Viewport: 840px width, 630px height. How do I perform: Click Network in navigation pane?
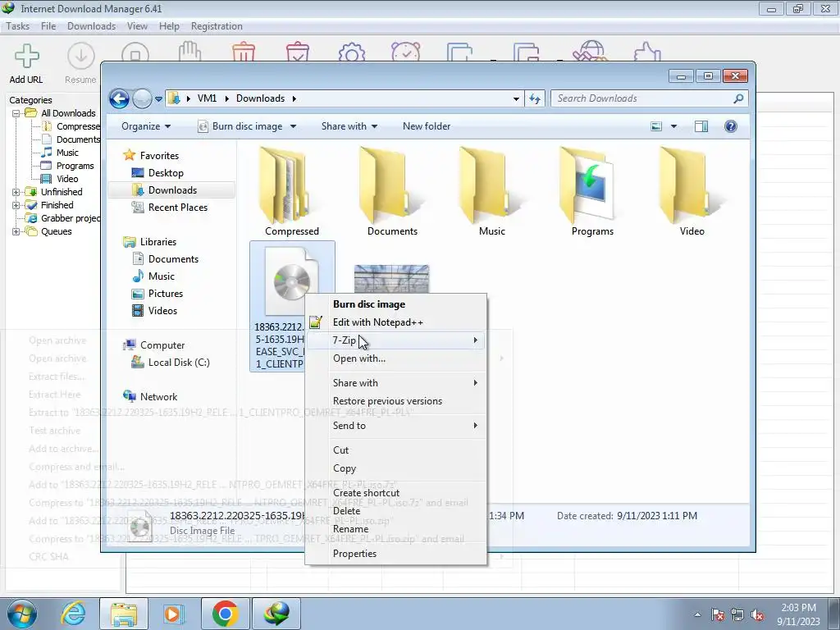(x=158, y=397)
